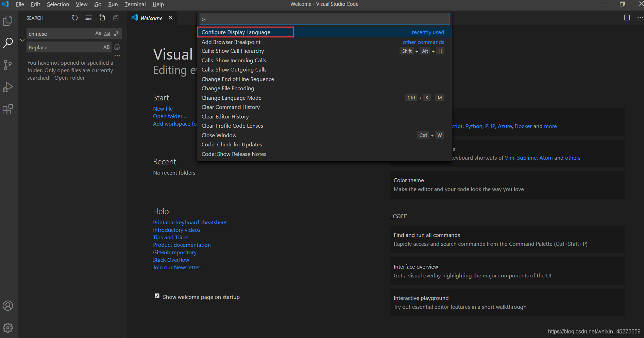The width and height of the screenshot is (644, 338).
Task: Open the Run and Debug view
Action: tap(8, 87)
